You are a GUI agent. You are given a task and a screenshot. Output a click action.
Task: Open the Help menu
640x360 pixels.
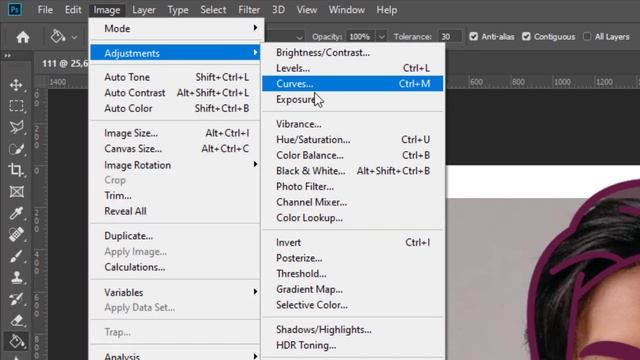[x=387, y=10]
